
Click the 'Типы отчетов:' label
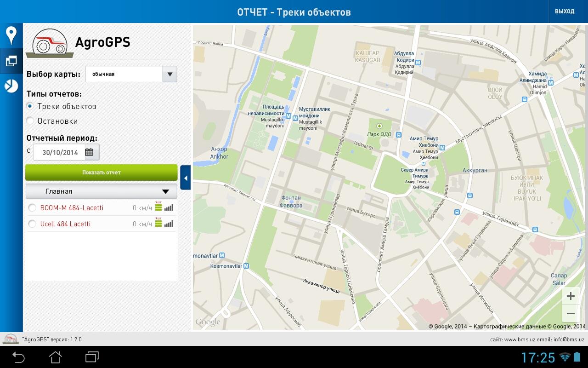click(54, 94)
